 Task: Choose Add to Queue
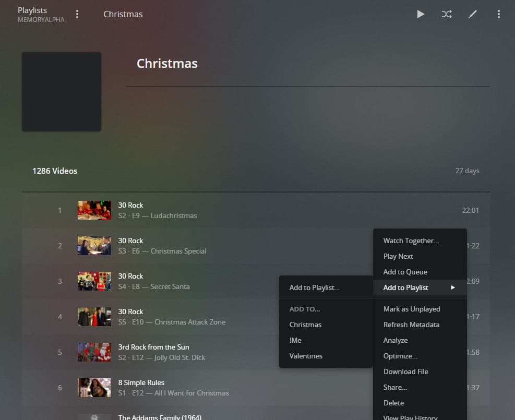pyautogui.click(x=420, y=272)
